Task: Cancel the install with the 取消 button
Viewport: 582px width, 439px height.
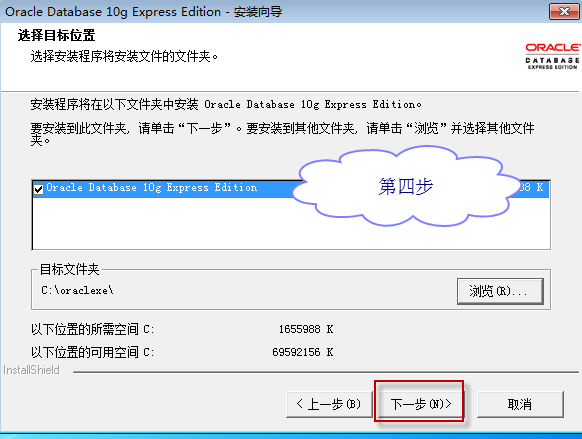Action: 520,404
